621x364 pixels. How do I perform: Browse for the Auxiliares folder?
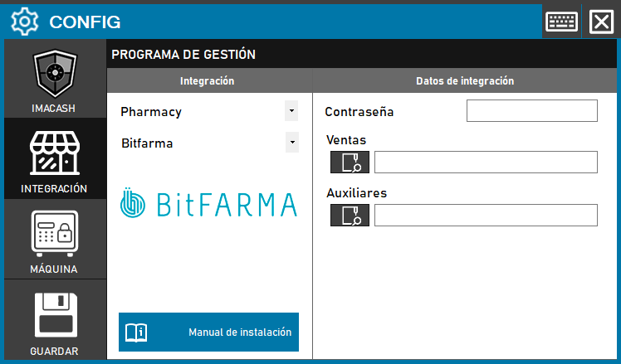pyautogui.click(x=350, y=216)
